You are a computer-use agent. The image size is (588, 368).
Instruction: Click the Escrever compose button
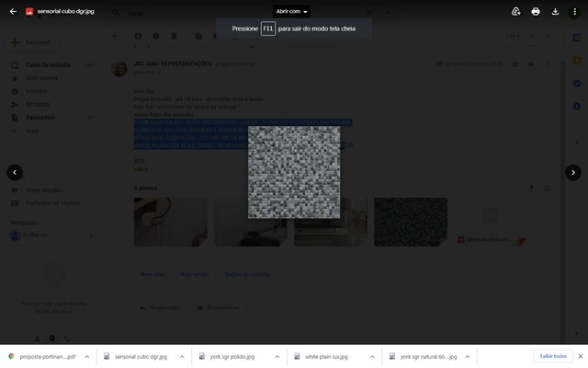tap(31, 42)
